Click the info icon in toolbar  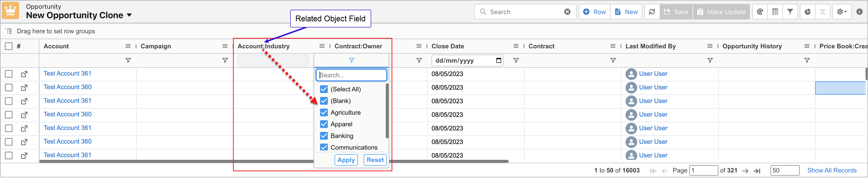(859, 12)
